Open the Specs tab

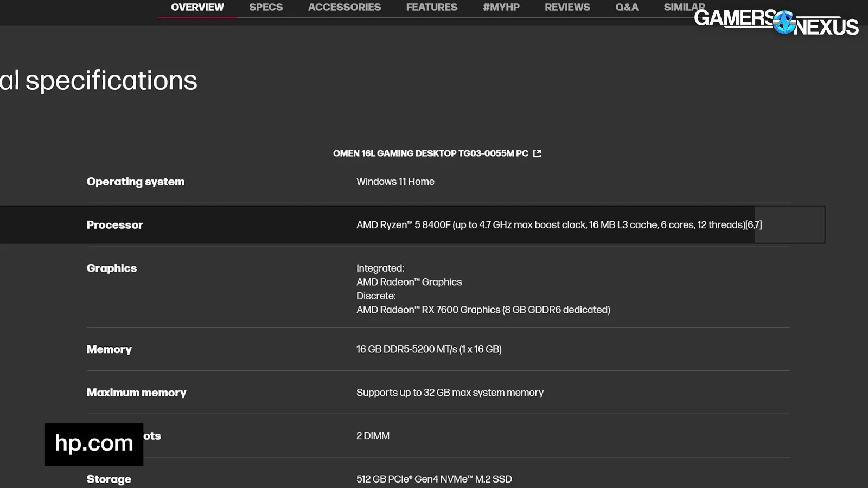click(x=266, y=8)
